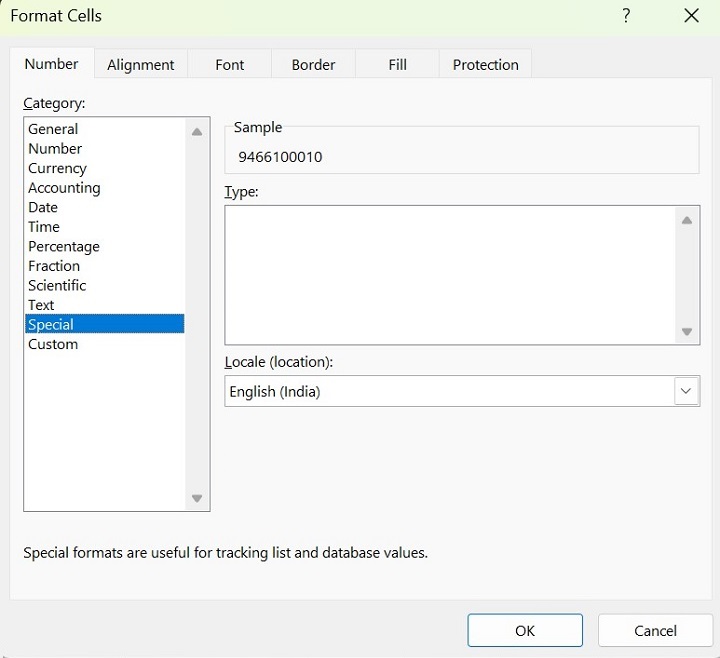720x658 pixels.
Task: Open the English (India) locale combo box
Action: [x=449, y=391]
